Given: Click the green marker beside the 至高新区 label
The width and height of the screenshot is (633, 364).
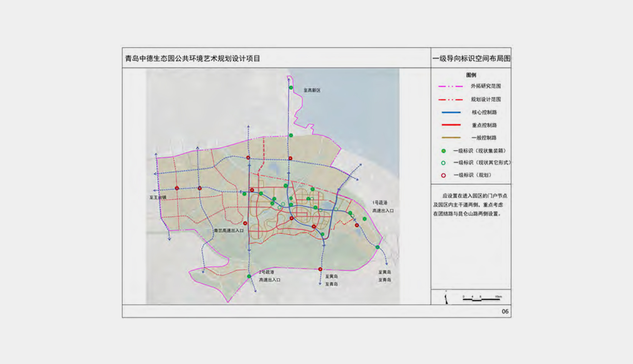Looking at the screenshot, I should click(x=291, y=88).
